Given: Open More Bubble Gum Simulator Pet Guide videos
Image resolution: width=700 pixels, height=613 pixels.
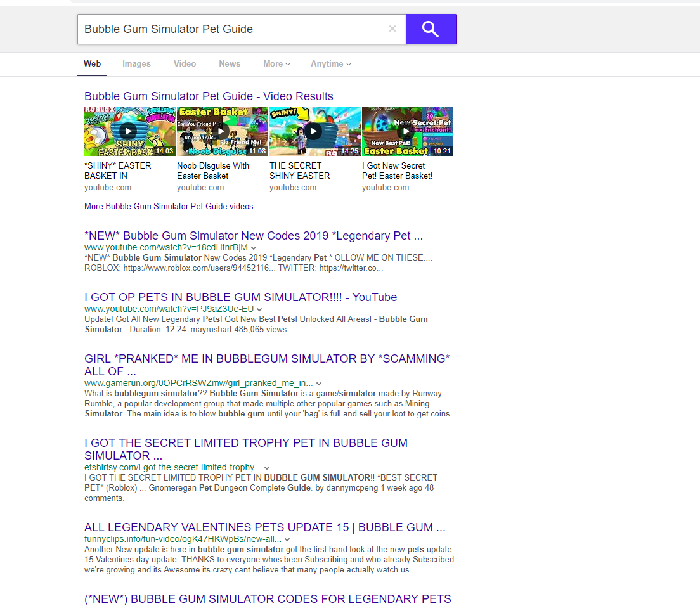Looking at the screenshot, I should [169, 206].
